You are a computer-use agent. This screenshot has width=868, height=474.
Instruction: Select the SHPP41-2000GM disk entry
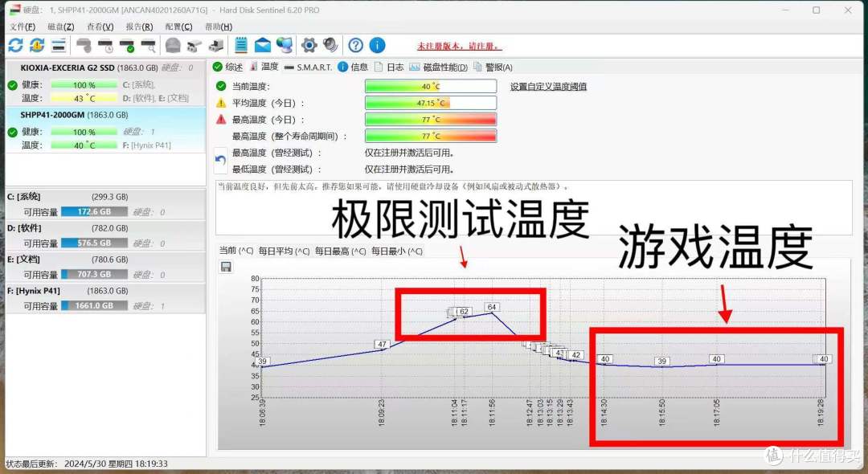click(105, 130)
